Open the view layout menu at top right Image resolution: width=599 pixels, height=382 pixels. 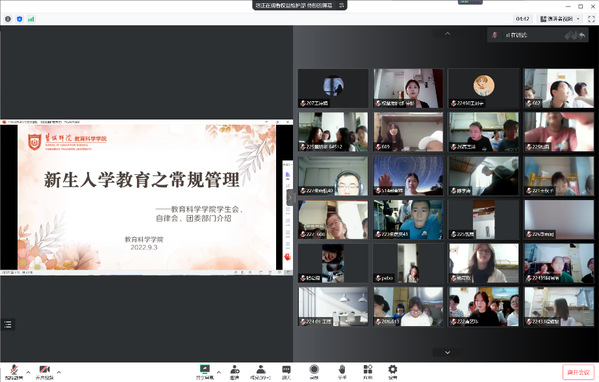560,19
